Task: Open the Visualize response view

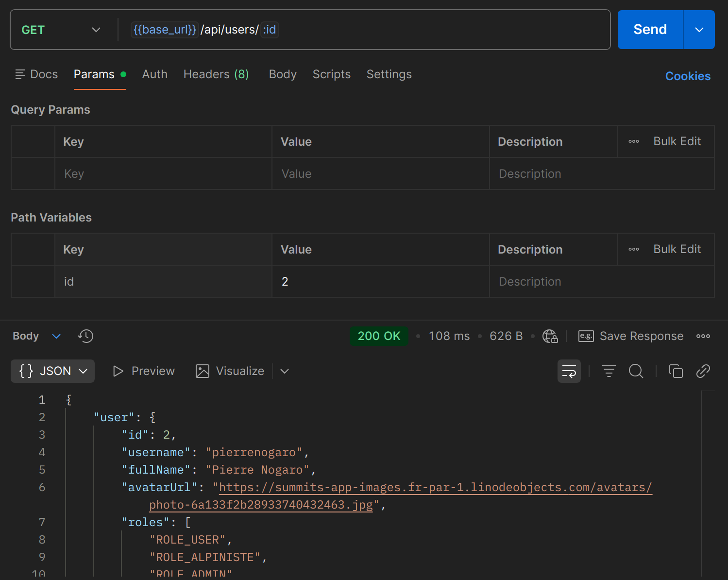Action: pos(230,371)
